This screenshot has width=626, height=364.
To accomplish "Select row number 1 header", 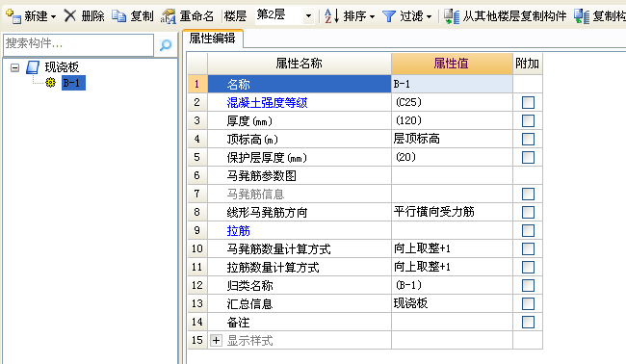I will click(197, 84).
